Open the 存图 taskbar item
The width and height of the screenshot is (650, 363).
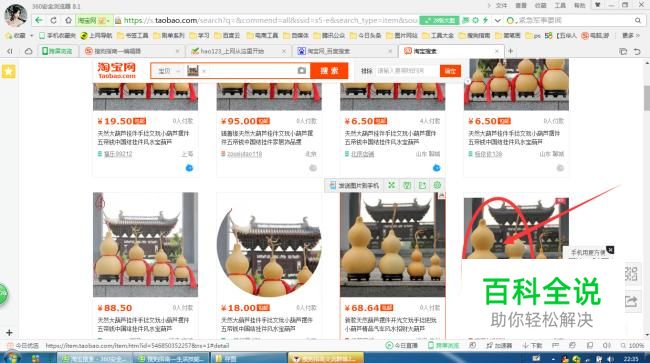click(x=249, y=358)
